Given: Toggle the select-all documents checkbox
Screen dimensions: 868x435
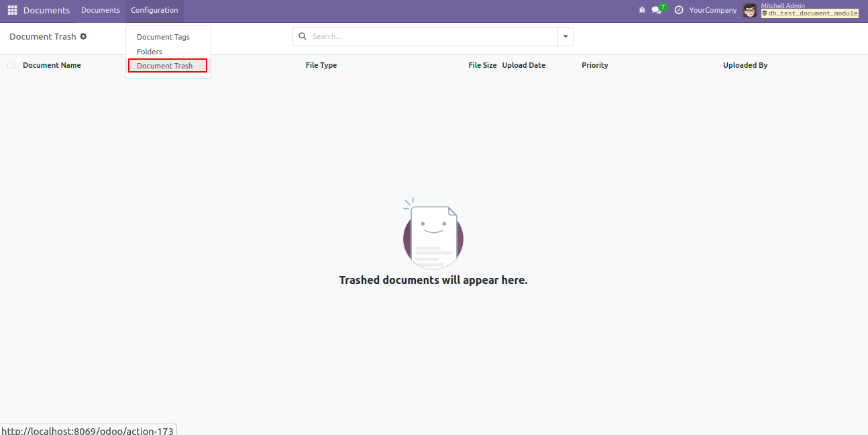Looking at the screenshot, I should pos(11,65).
